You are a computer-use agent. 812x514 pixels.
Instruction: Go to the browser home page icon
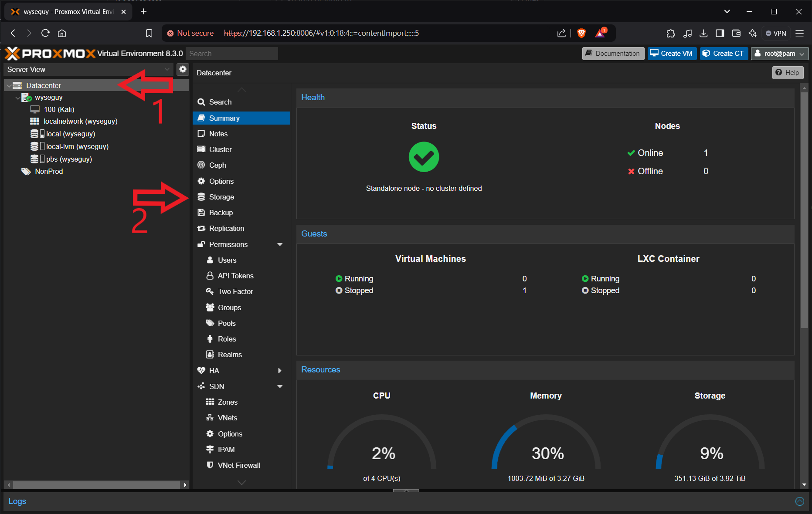(62, 33)
